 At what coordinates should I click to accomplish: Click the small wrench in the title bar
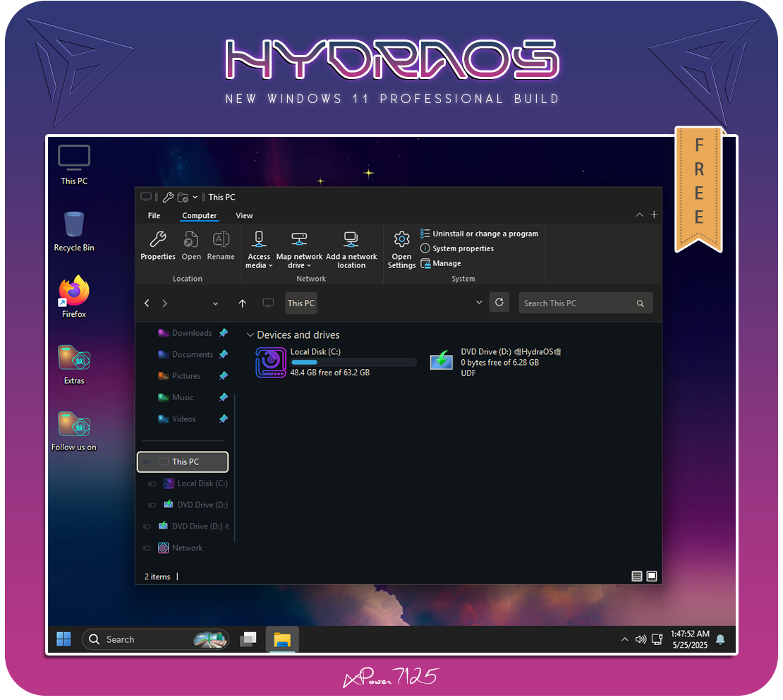[x=168, y=198]
